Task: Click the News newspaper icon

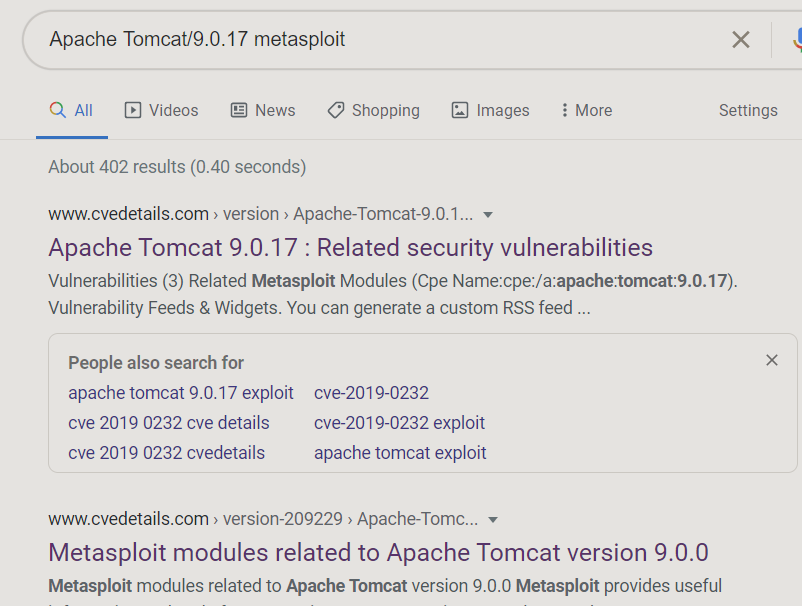Action: click(239, 111)
